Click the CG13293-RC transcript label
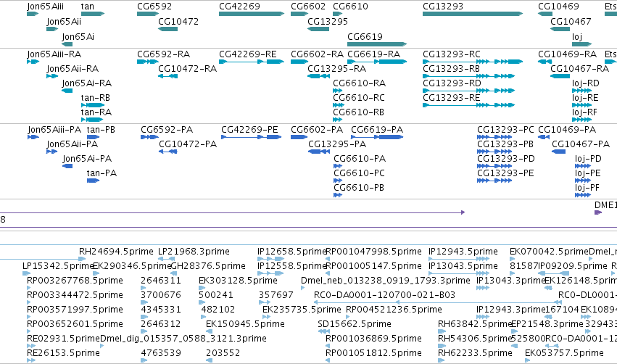The width and height of the screenshot is (617, 364). [452, 54]
